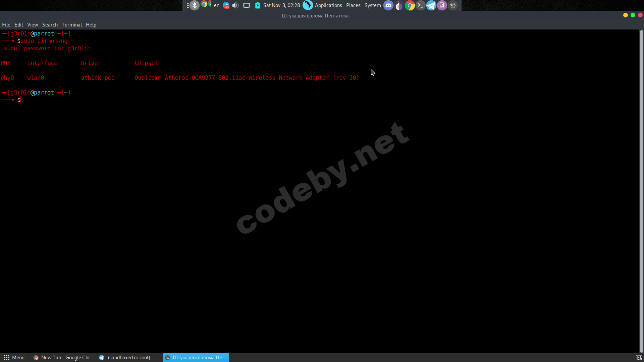
Task: Click the display/screen tray icon
Action: pyautogui.click(x=247, y=5)
